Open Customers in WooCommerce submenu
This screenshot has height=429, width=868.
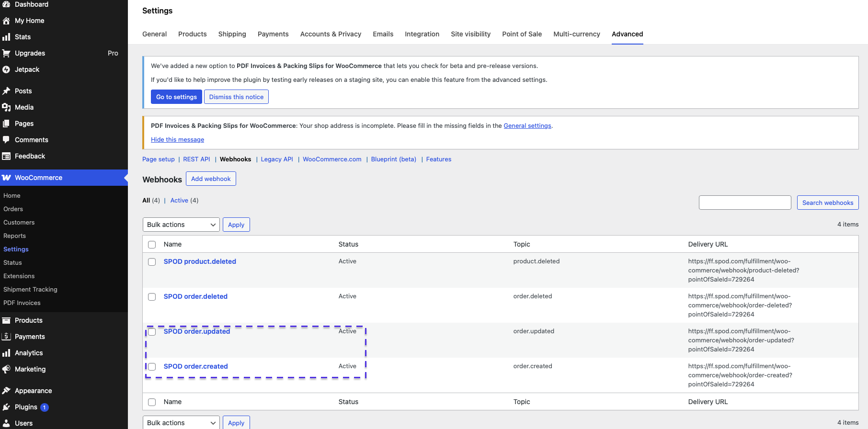tap(19, 222)
